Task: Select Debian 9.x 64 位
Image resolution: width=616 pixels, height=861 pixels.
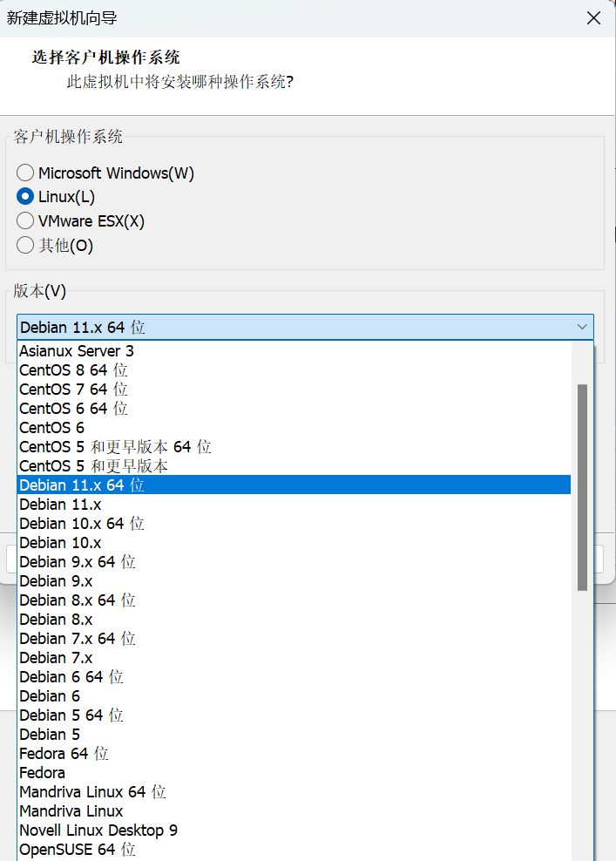Action: coord(294,562)
